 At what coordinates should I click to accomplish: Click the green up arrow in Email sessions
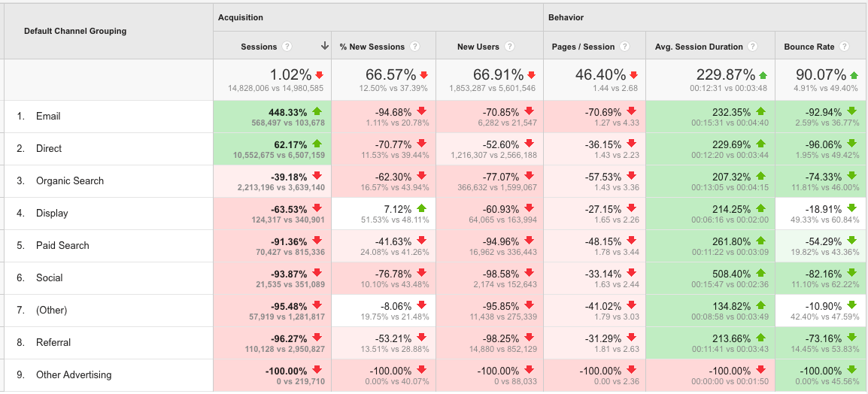click(318, 111)
